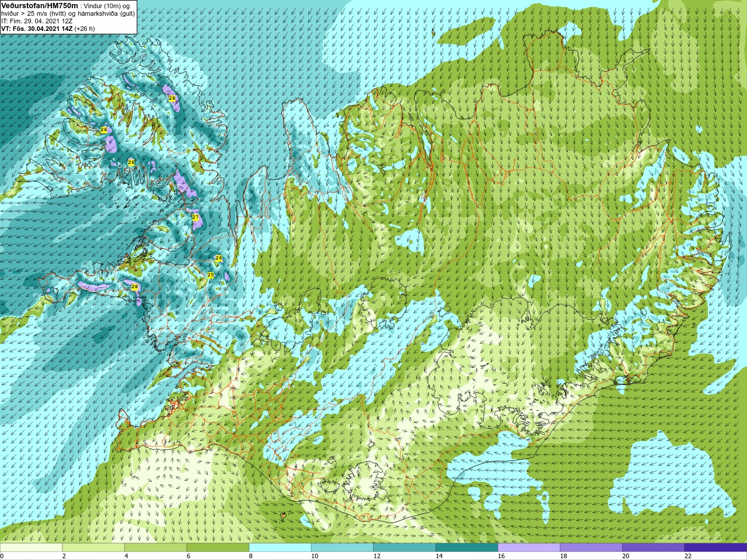The width and height of the screenshot is (747, 560).
Task: Select the 12–14 m/s teal legend swatch
Action: [404, 548]
